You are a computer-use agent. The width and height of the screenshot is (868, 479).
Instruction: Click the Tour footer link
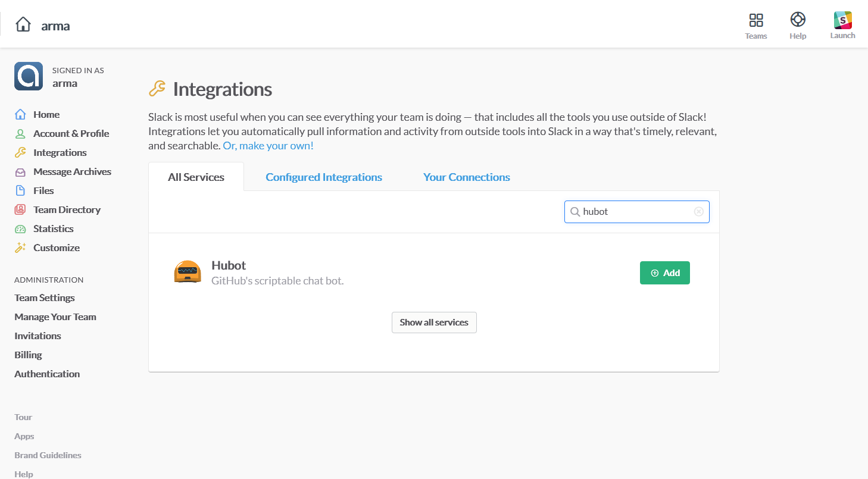[x=23, y=417]
